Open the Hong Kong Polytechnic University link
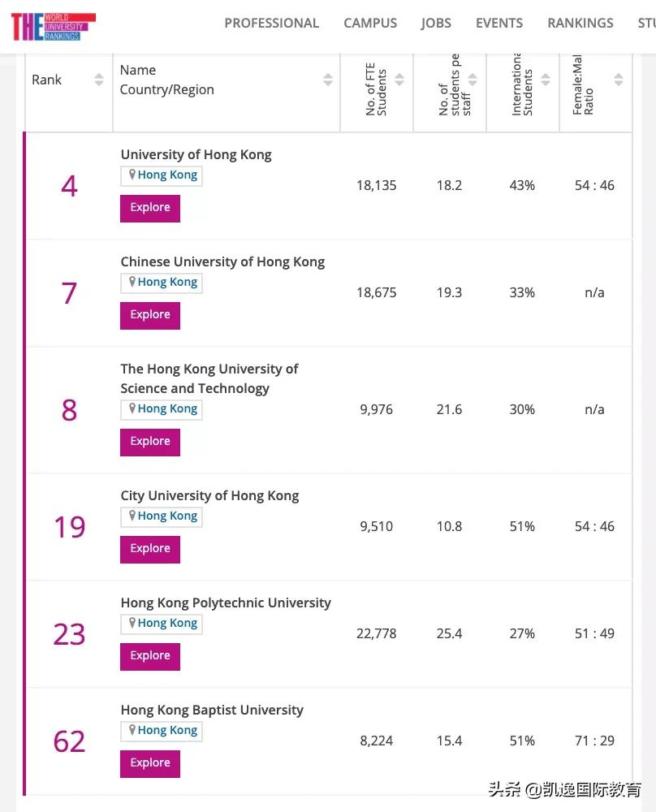656x812 pixels. coord(225,603)
